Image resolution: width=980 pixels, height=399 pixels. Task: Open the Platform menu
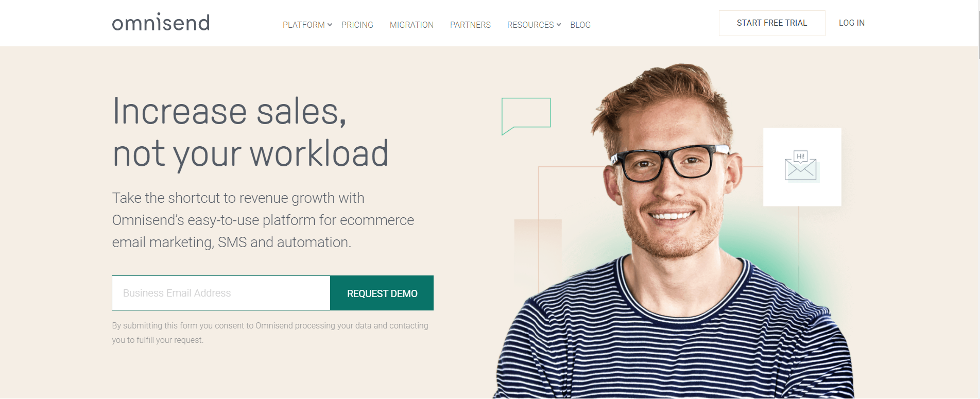(303, 25)
